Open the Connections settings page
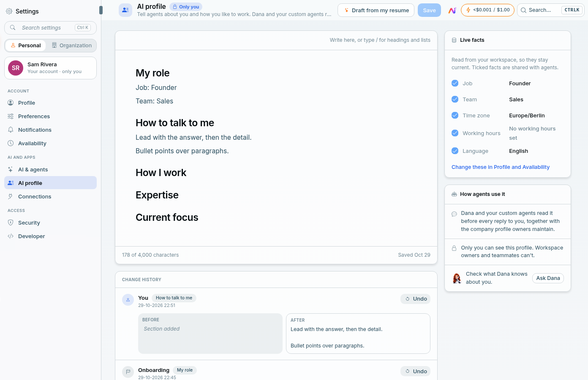This screenshot has height=380, width=588. pos(50,196)
